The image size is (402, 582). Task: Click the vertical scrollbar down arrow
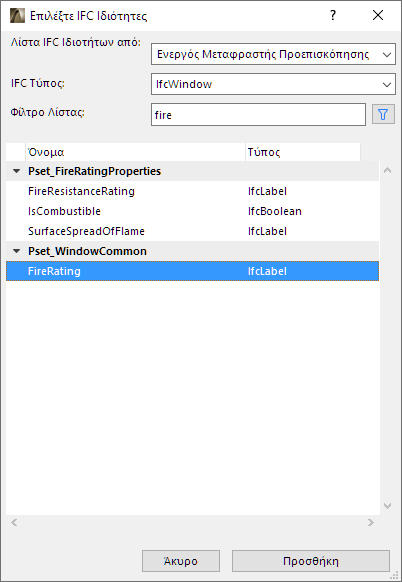[388, 506]
